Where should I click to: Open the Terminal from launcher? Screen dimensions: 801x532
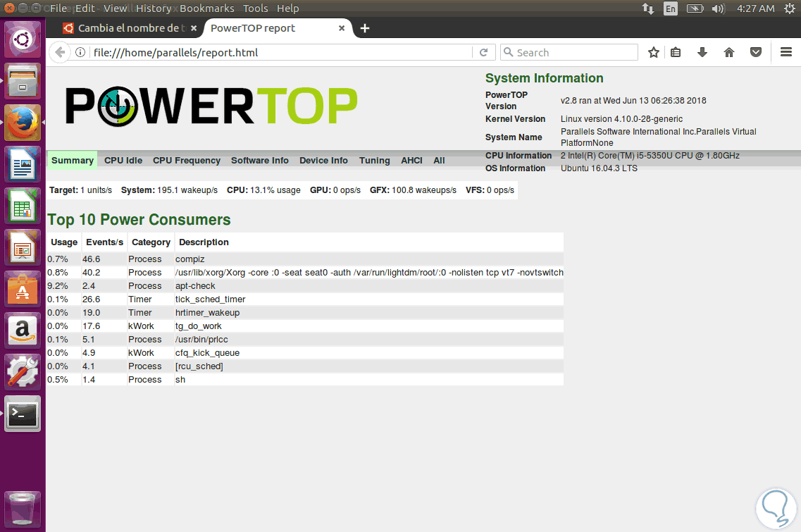[23, 414]
